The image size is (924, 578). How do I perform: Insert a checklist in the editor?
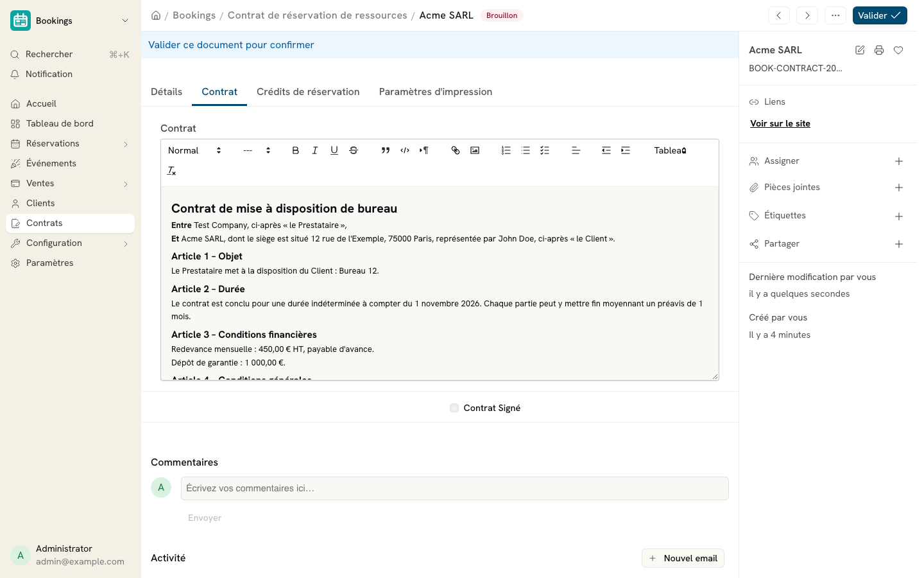point(545,150)
